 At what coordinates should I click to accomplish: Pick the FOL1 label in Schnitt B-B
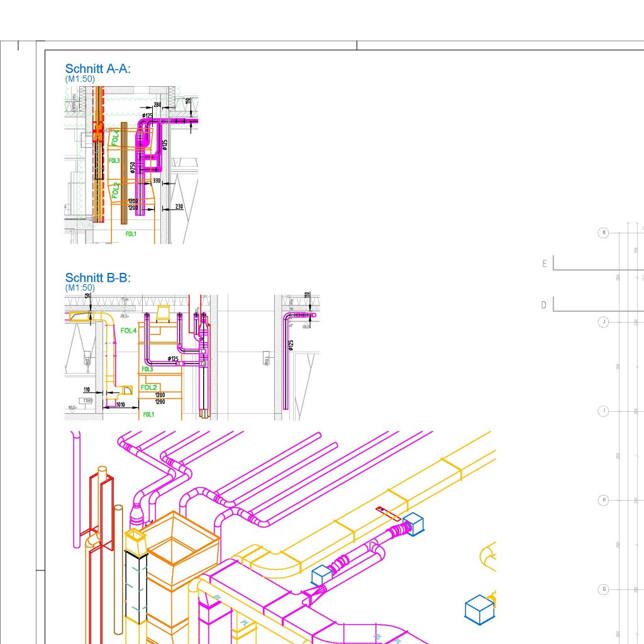tap(148, 415)
